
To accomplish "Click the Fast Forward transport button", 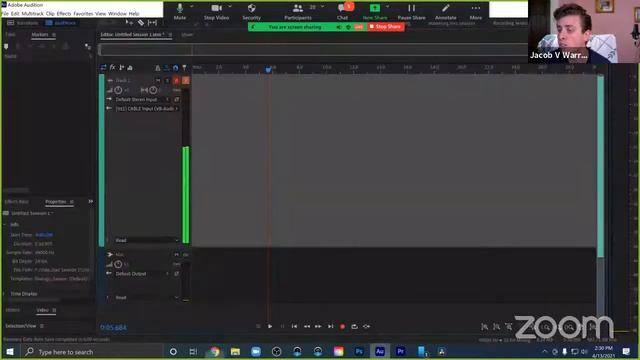I will (x=318, y=327).
